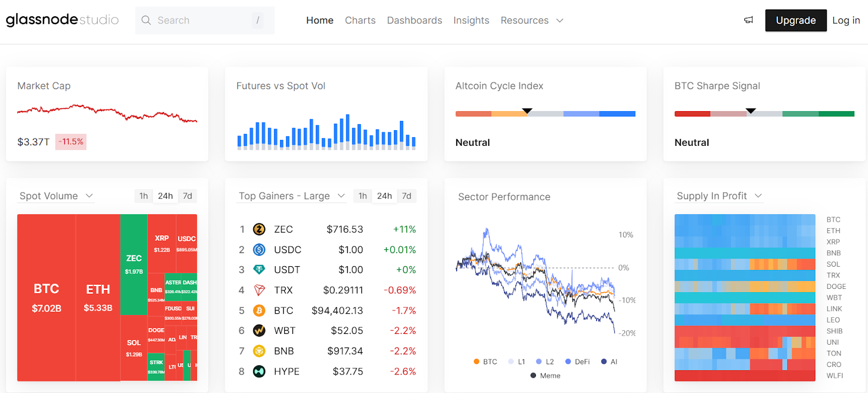Click the USDC coin icon
This screenshot has height=393, width=868.
259,250
